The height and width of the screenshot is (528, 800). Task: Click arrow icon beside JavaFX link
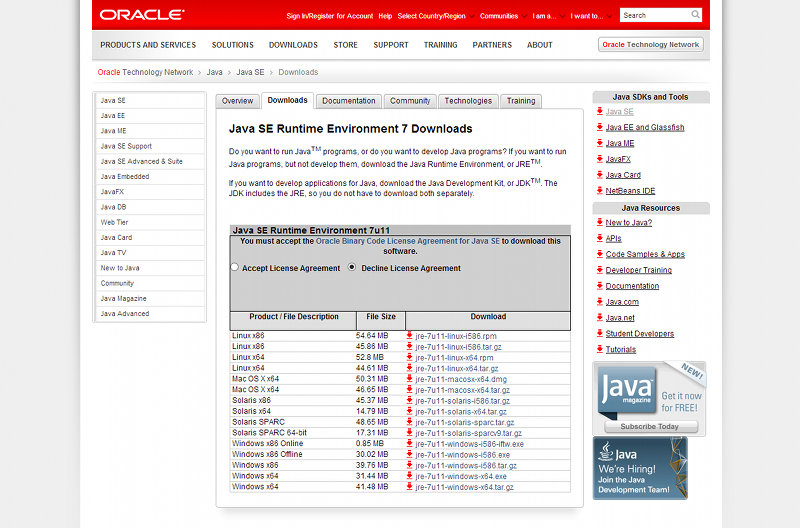[x=599, y=159]
